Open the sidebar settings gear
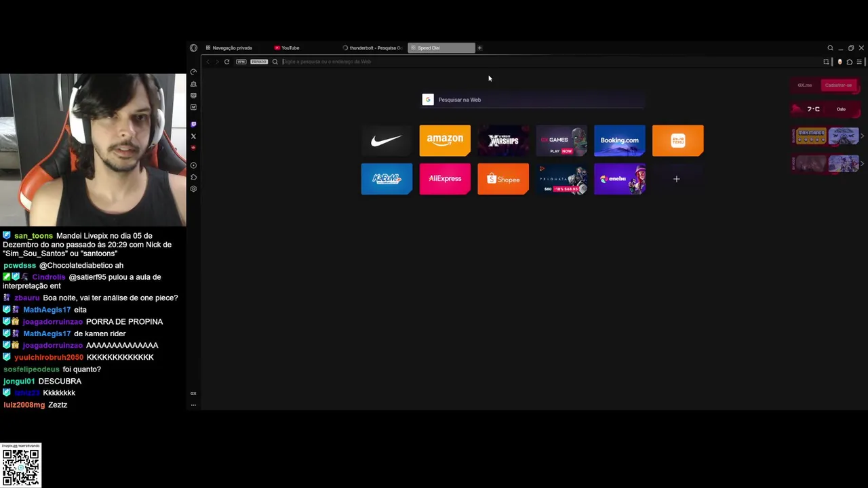The image size is (868, 488). tap(193, 189)
